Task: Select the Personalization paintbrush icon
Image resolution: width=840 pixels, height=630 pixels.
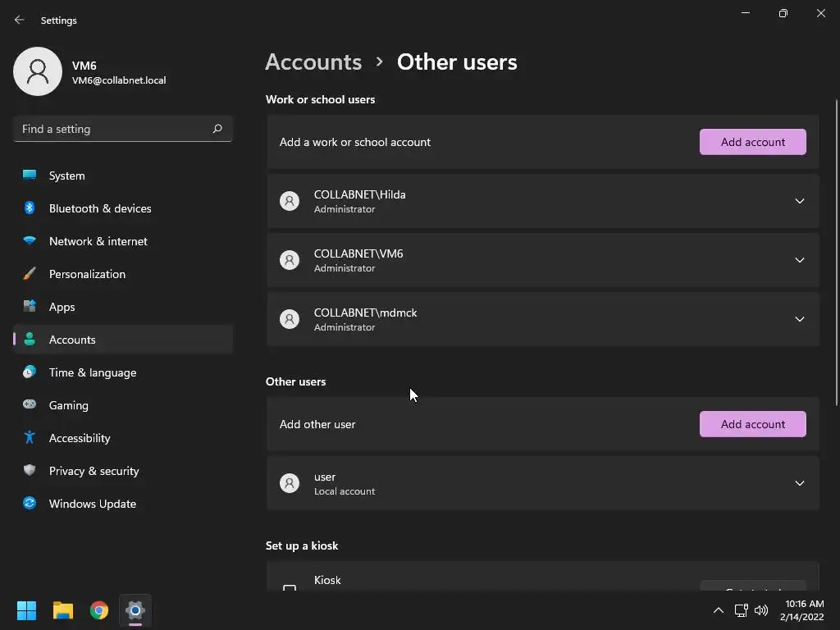Action: tap(30, 274)
